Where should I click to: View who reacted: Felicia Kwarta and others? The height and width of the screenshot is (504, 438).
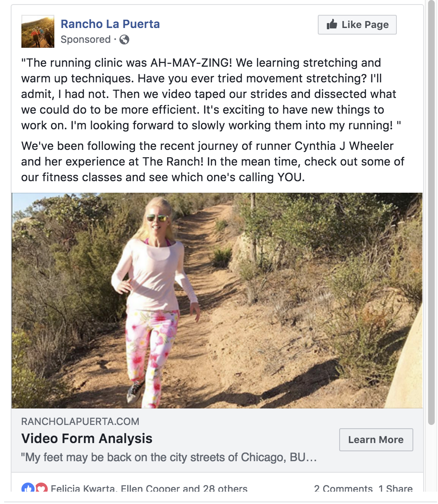tap(149, 489)
